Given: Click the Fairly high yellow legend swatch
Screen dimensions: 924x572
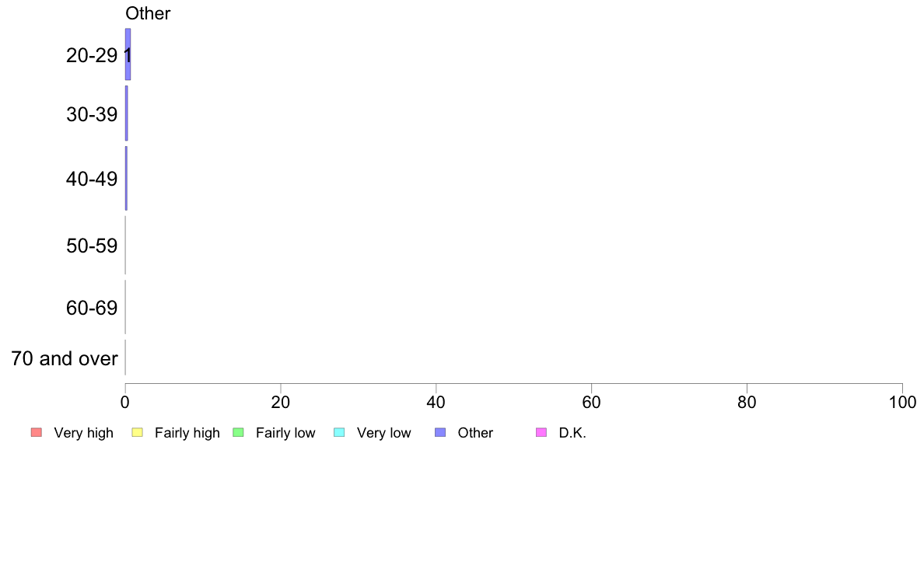Looking at the screenshot, I should [138, 432].
